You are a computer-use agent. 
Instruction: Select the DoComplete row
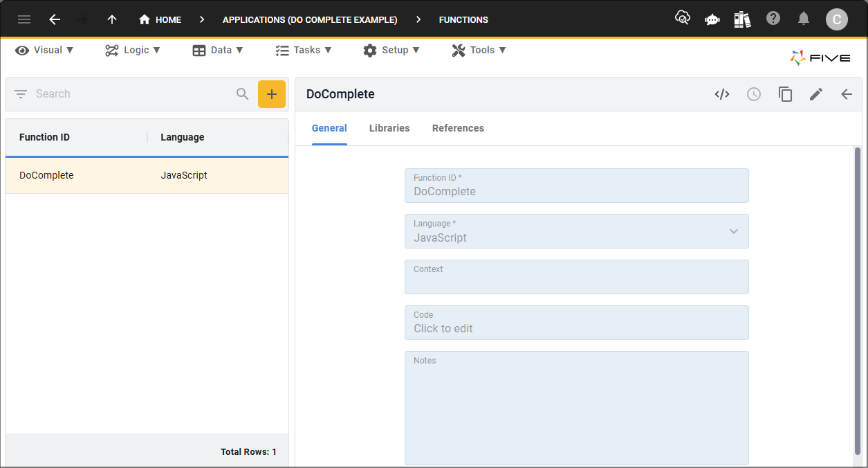pyautogui.click(x=147, y=175)
